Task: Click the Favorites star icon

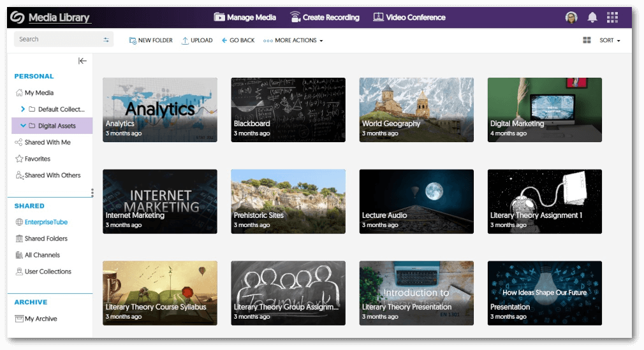Action: [x=19, y=159]
